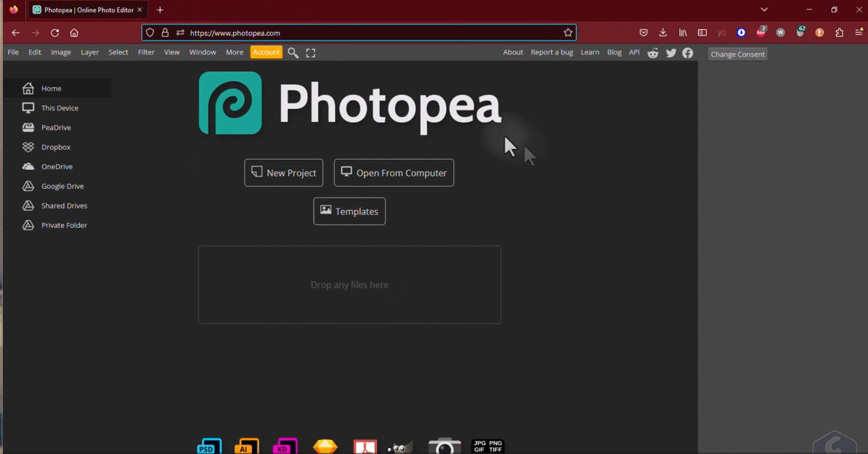Open the PDF format icon
The height and width of the screenshot is (454, 868).
[365, 445]
